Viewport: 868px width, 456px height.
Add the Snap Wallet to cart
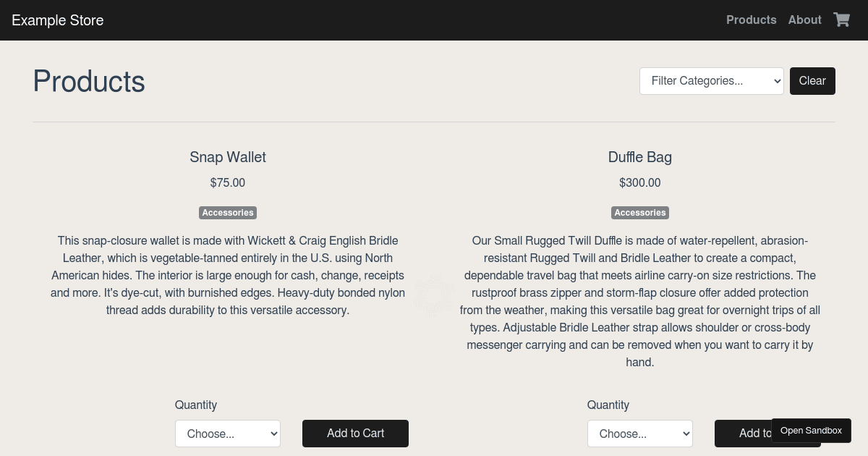click(355, 434)
